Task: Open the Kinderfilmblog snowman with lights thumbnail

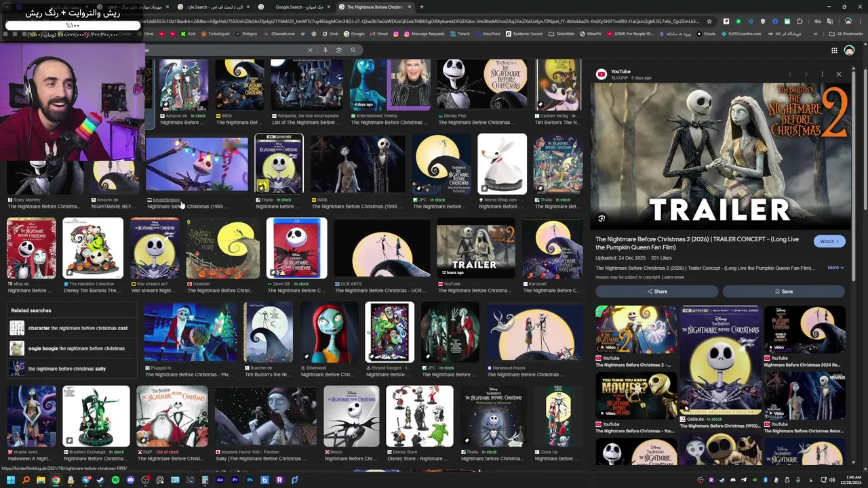Action: tap(197, 164)
